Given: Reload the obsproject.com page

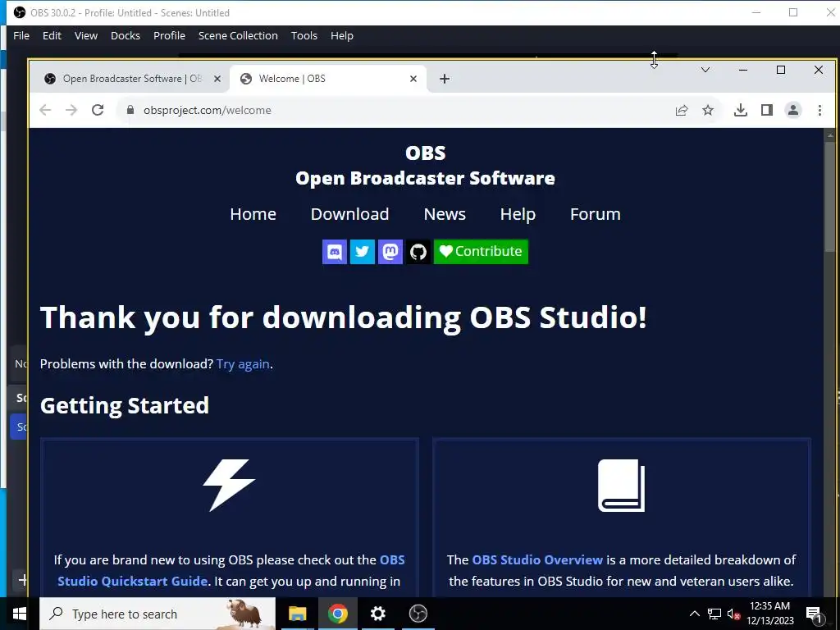Looking at the screenshot, I should pyautogui.click(x=98, y=111).
